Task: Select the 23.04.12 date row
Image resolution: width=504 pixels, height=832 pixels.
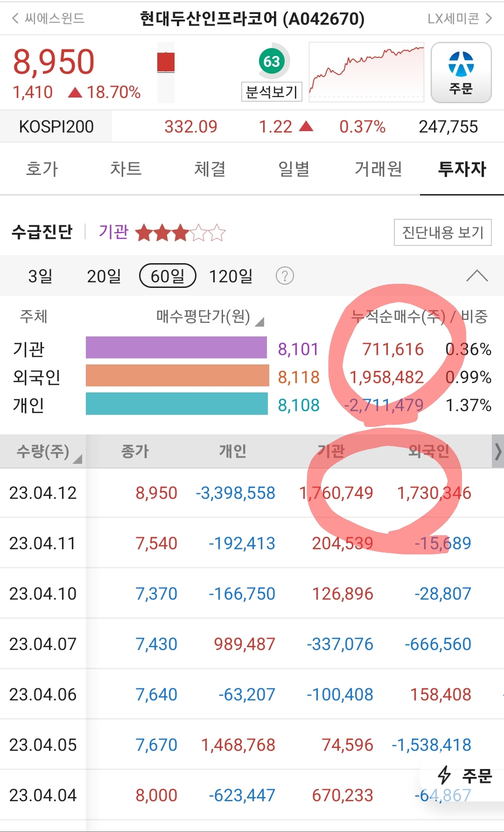Action: 252,493
